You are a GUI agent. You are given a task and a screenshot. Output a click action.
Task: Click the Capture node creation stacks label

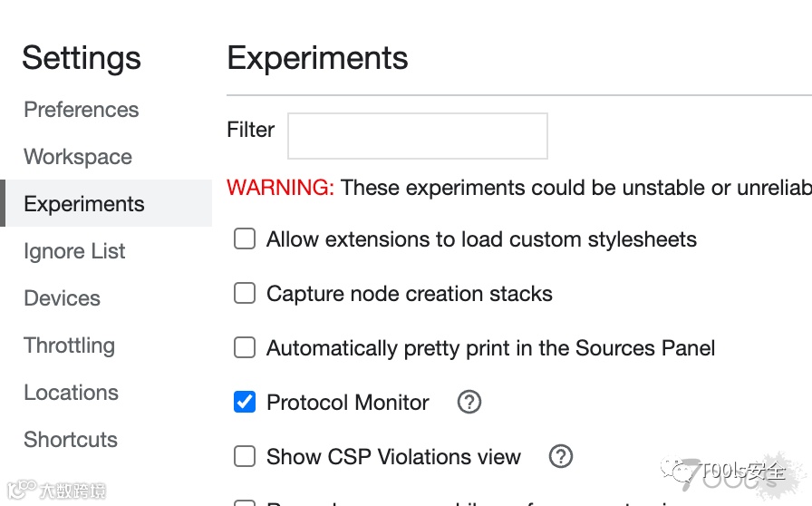pyautogui.click(x=409, y=294)
